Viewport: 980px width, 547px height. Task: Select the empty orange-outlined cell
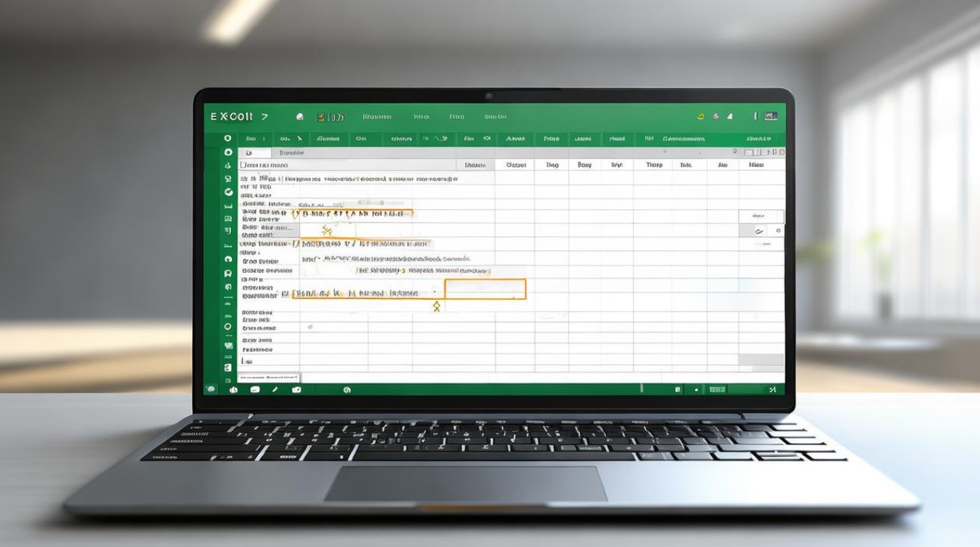[x=485, y=289]
